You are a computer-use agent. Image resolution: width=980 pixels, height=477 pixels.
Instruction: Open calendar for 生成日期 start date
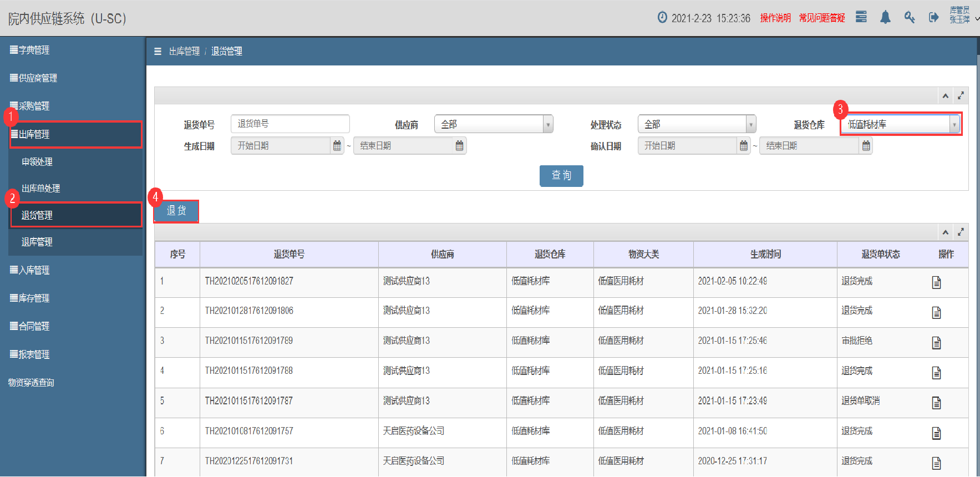coord(337,145)
